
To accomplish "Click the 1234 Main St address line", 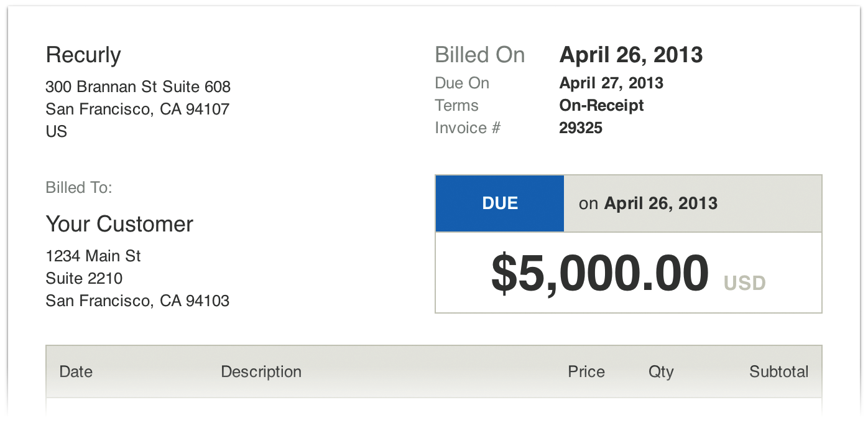I will point(93,256).
